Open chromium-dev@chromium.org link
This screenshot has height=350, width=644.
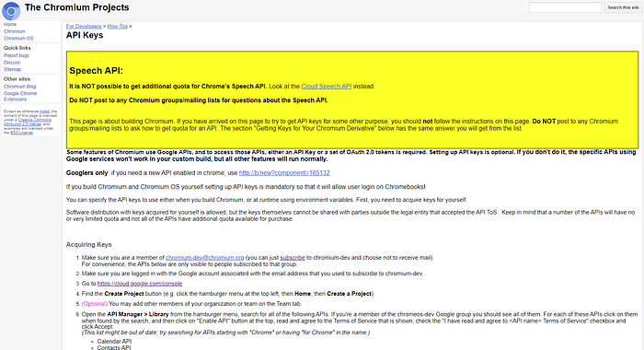pos(204,258)
